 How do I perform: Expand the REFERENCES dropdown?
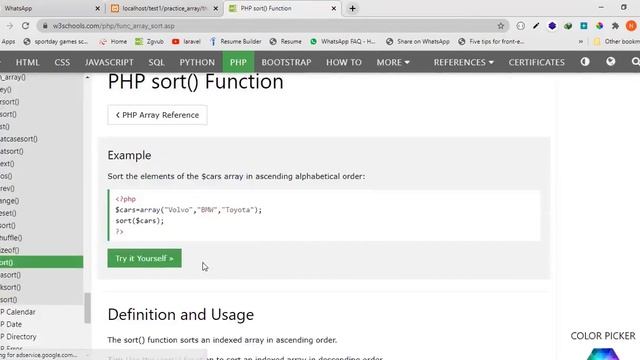[x=464, y=62]
